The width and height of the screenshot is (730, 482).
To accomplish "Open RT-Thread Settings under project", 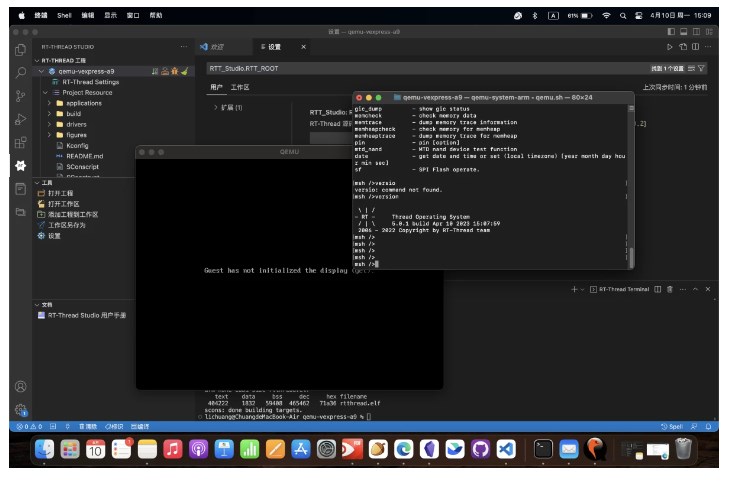I will (x=91, y=82).
